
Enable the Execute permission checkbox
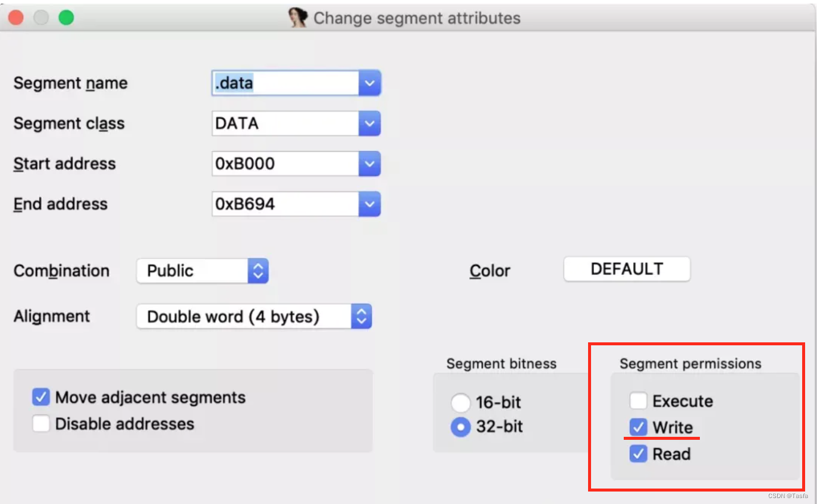(x=639, y=401)
